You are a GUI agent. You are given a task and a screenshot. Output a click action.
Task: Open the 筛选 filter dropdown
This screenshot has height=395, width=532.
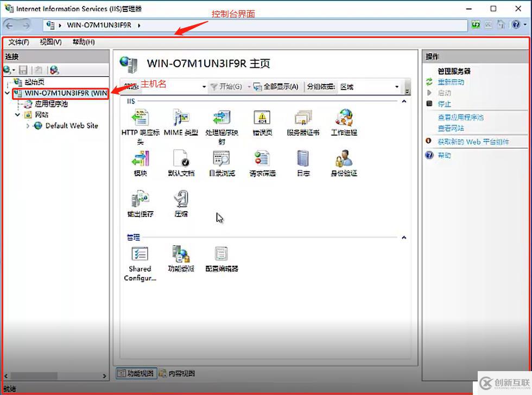coord(204,87)
